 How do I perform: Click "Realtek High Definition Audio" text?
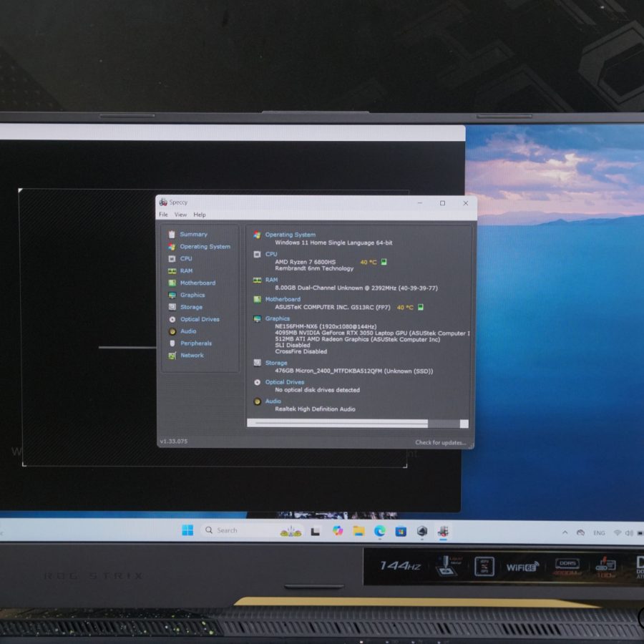pyautogui.click(x=315, y=409)
